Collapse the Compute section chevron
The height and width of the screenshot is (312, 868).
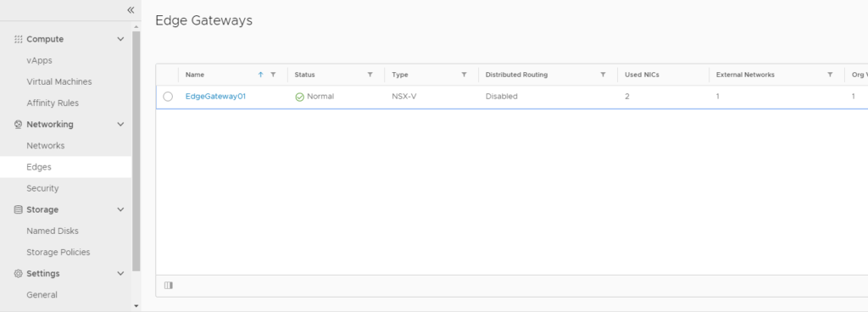click(x=120, y=39)
